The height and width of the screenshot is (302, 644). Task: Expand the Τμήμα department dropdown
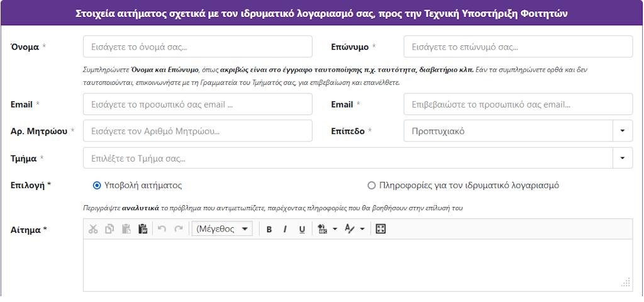[x=622, y=158]
